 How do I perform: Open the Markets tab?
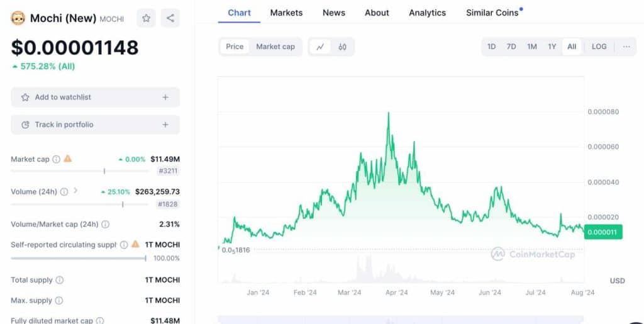coord(286,13)
